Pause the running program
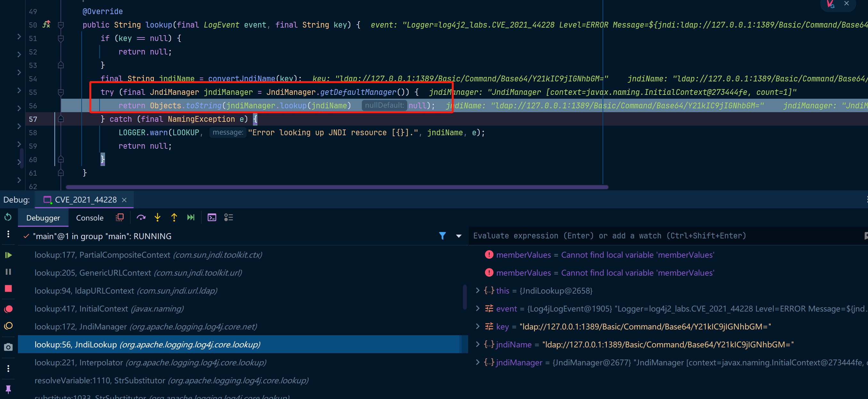The image size is (868, 399). pos(8,272)
